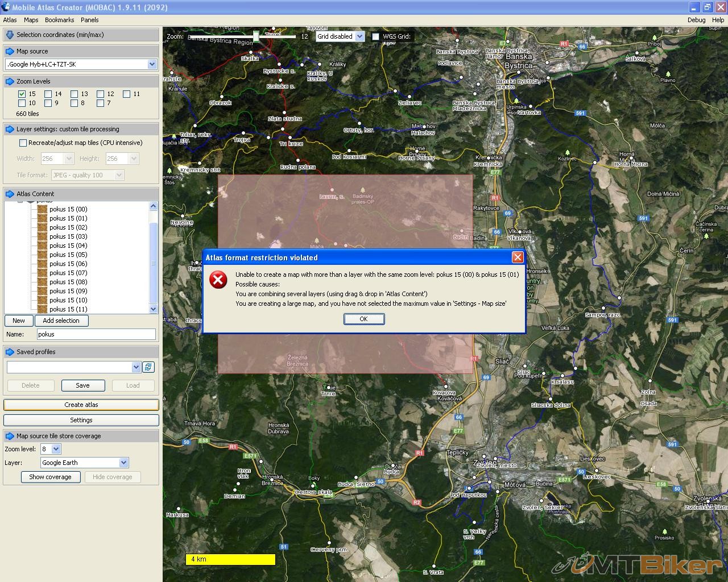Click the refresh profiles list icon
Viewport: 728px width, 582px height.
(x=148, y=367)
